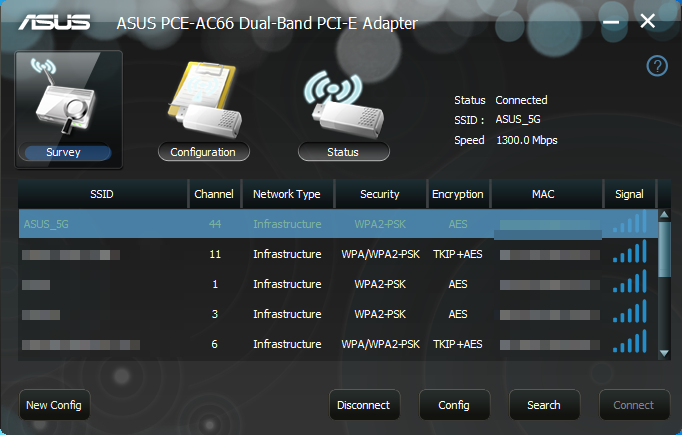Viewport: 682px width, 435px height.
Task: Open the Status adapter icon
Action: [344, 104]
